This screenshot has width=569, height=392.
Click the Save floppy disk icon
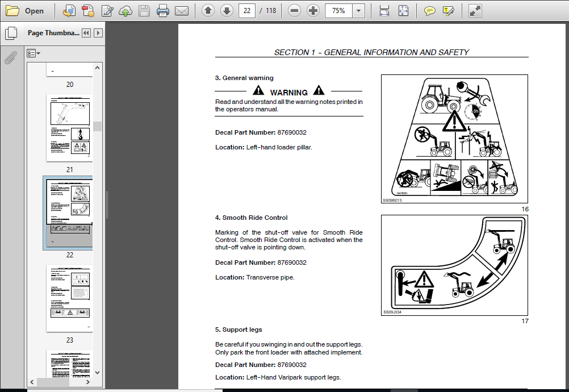tap(144, 11)
